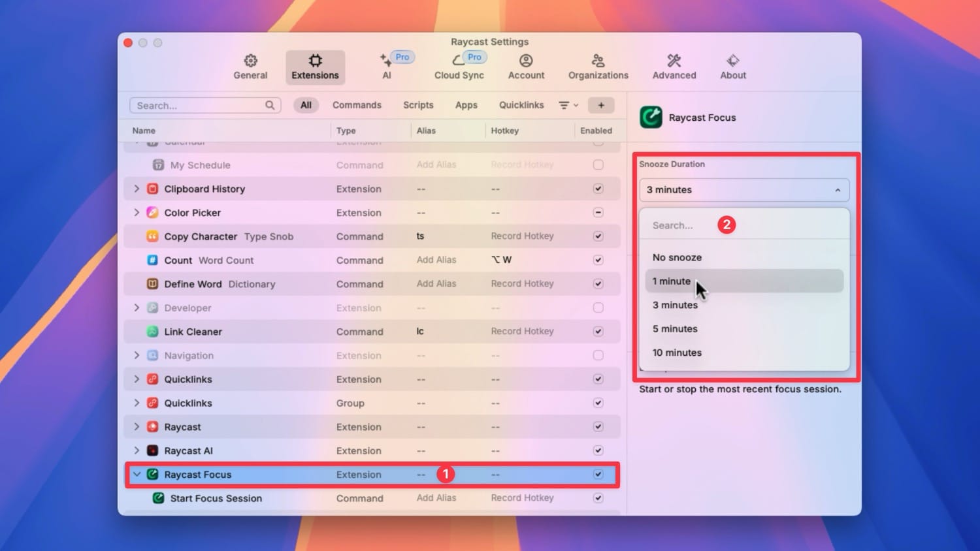Open the General settings tab

click(x=250, y=67)
